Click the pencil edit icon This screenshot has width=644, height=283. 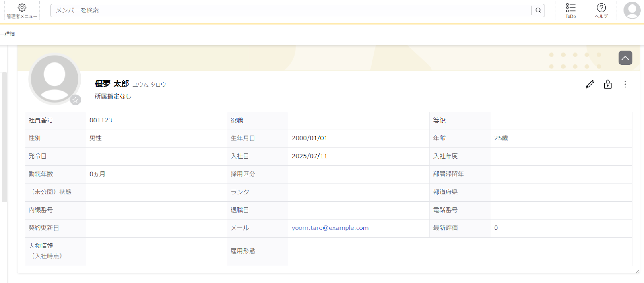coord(590,84)
